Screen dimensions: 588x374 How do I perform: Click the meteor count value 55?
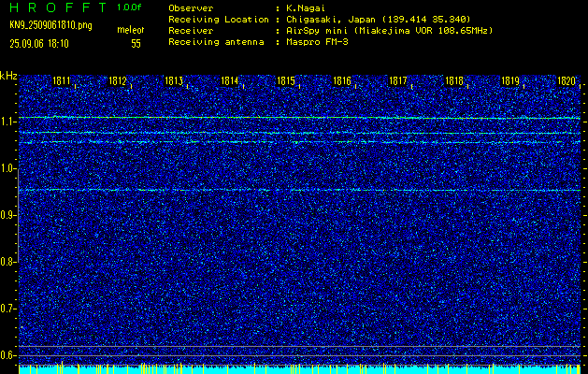[136, 44]
